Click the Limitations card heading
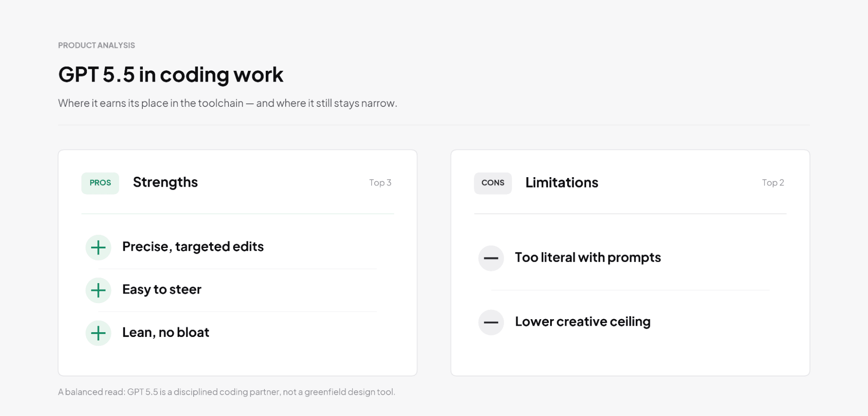Viewport: 868px width, 416px height. click(562, 183)
